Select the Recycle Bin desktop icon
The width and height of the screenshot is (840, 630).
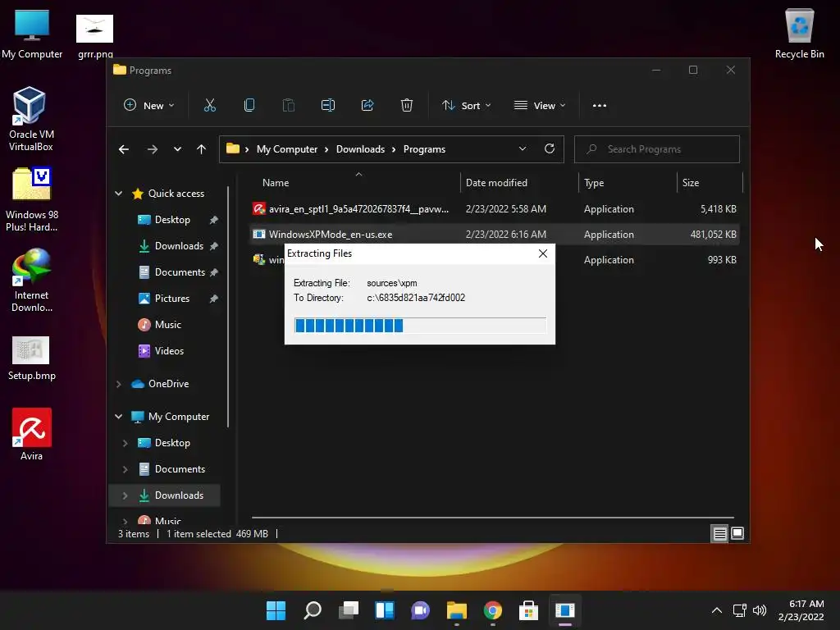[799, 33]
